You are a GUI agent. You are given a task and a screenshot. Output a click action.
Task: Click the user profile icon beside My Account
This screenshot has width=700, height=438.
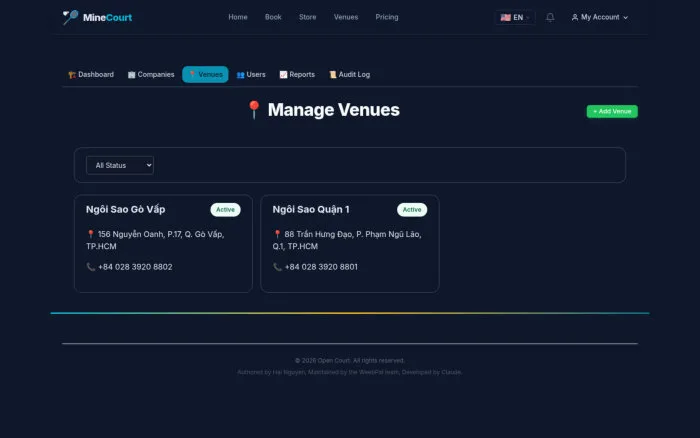(x=575, y=17)
